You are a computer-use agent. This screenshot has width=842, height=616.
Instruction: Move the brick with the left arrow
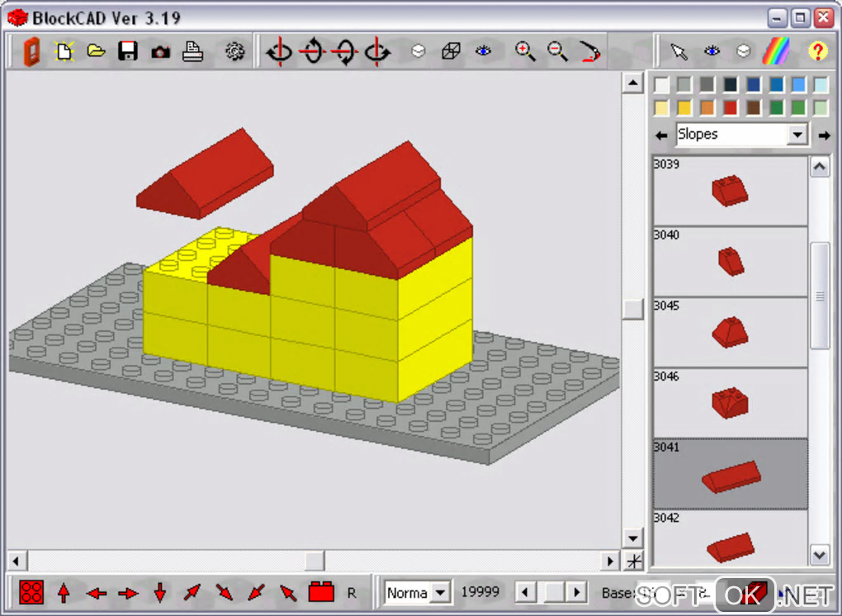(96, 594)
